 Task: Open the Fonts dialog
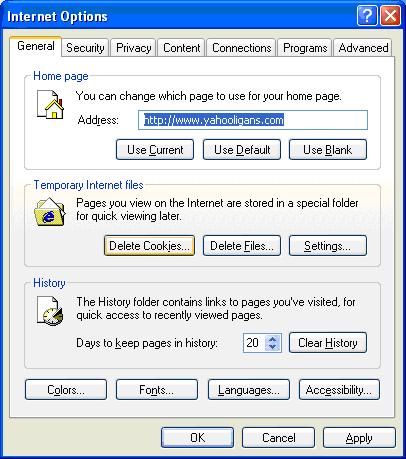(x=157, y=389)
